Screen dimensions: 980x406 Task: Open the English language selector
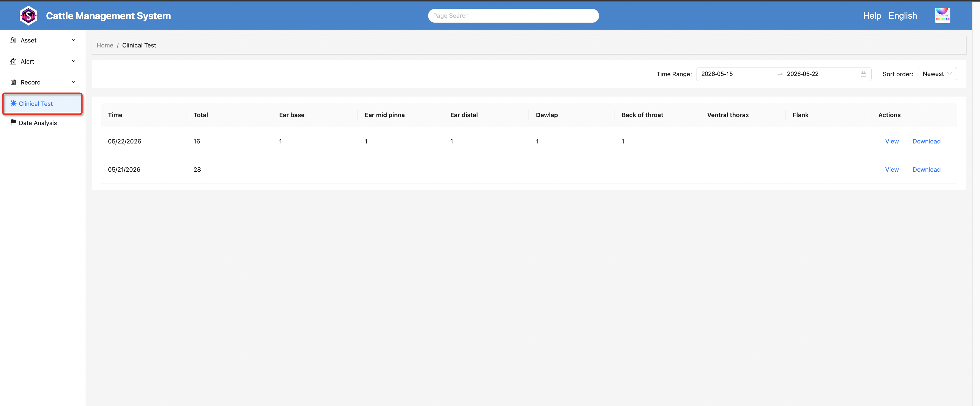[902, 16]
